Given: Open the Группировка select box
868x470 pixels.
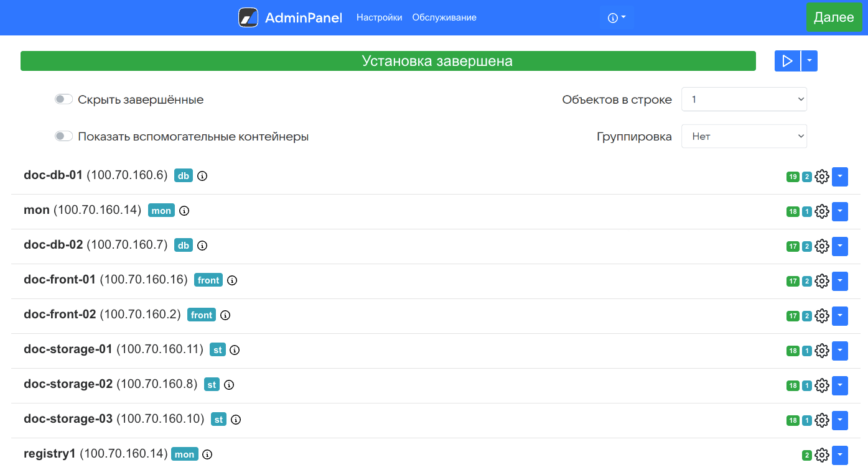Looking at the screenshot, I should (x=744, y=136).
